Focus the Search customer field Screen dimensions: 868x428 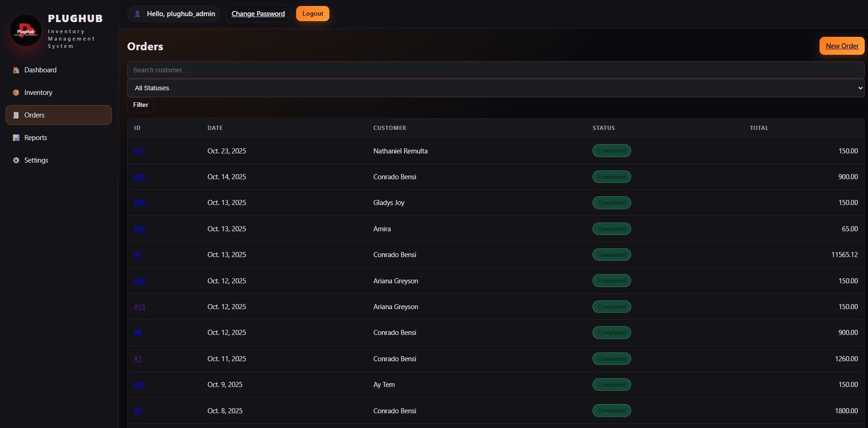pos(496,70)
